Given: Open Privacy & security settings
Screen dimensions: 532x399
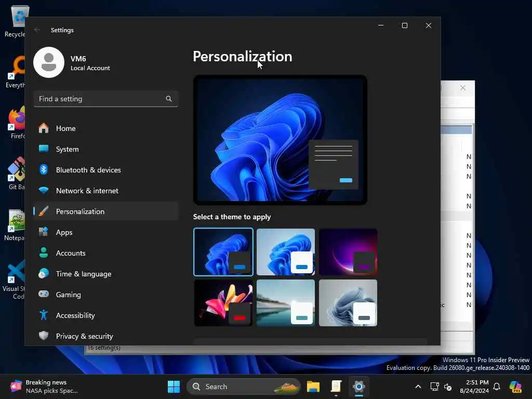Looking at the screenshot, I should click(x=106, y=336).
